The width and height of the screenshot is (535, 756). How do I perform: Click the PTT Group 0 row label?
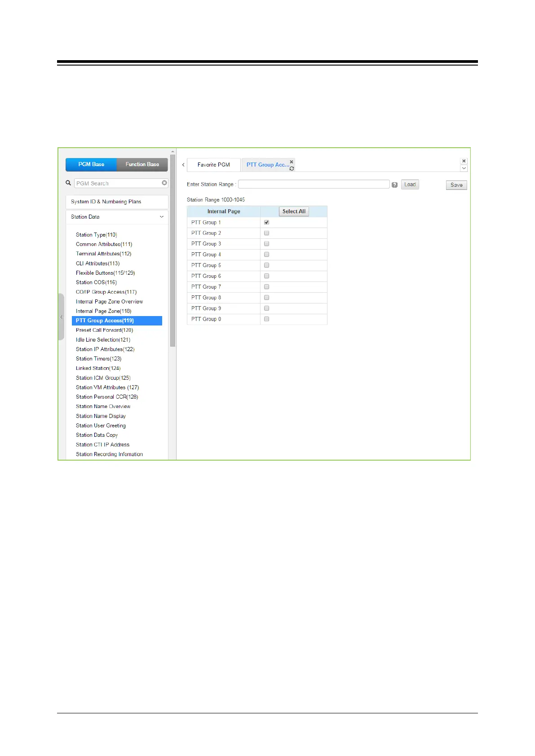click(206, 319)
